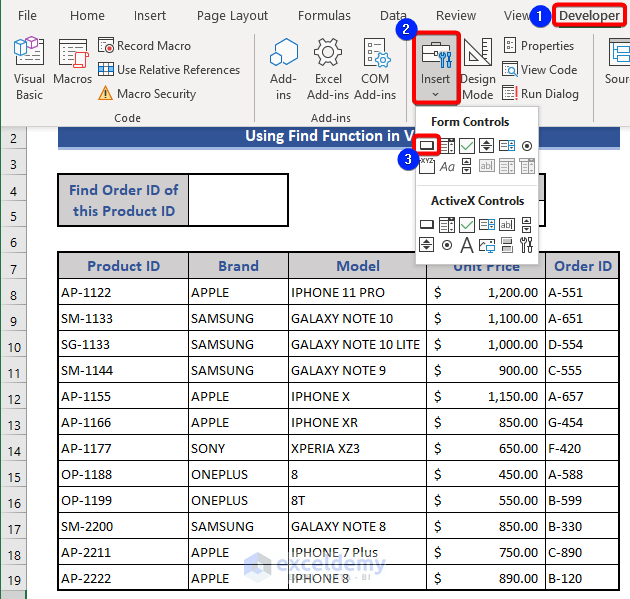630x599 pixels.
Task: Select Check Box from ActiveX Controls
Action: click(467, 225)
